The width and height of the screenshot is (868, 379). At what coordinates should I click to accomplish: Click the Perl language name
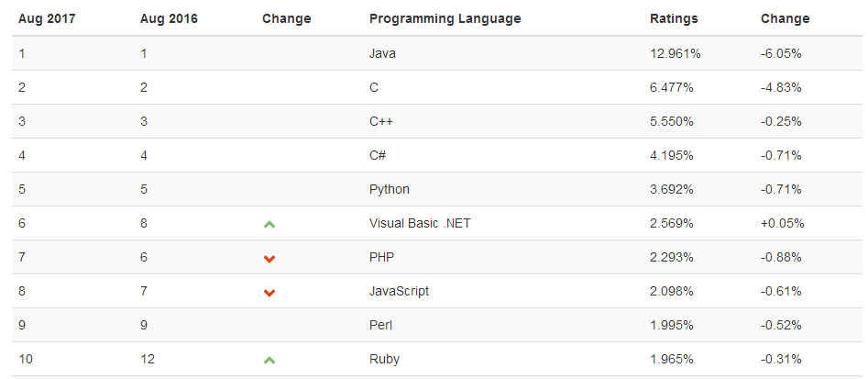point(380,325)
